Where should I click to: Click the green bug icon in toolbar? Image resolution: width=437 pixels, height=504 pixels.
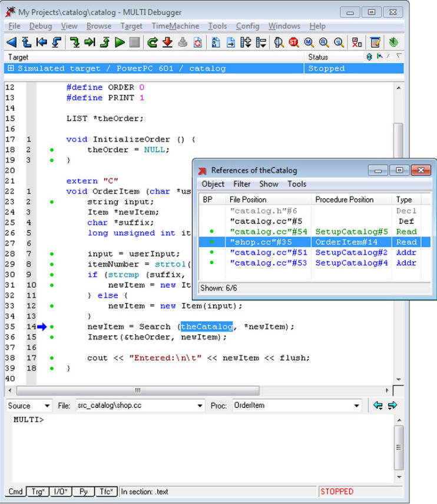(393, 42)
